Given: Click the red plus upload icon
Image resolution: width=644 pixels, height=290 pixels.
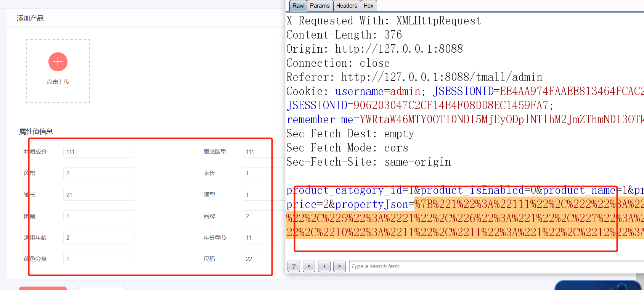Looking at the screenshot, I should 58,62.
